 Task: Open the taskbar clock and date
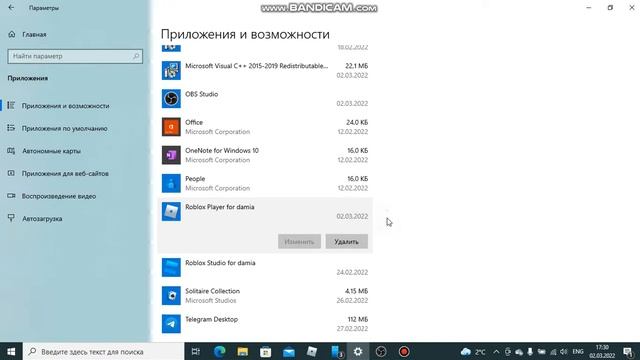602,351
